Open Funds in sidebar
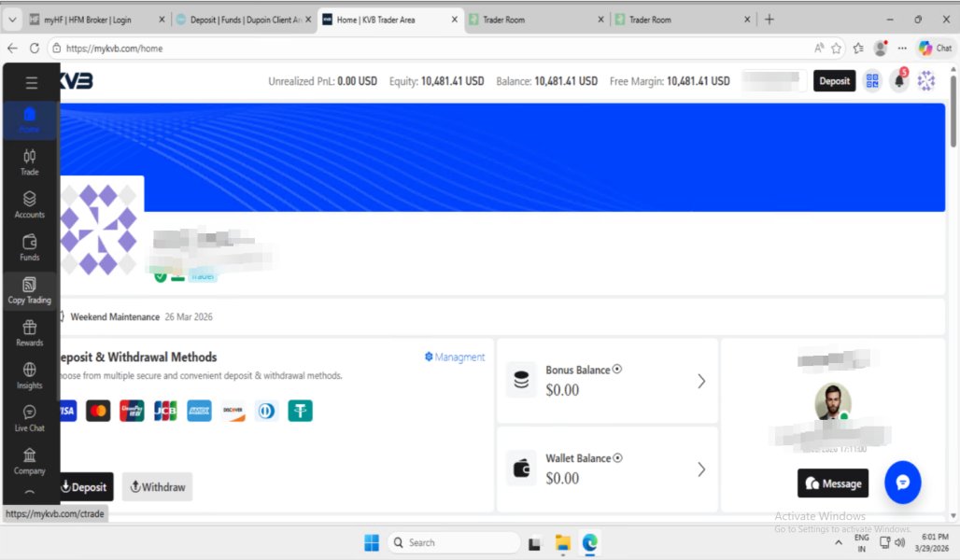The width and height of the screenshot is (960, 560). point(29,247)
